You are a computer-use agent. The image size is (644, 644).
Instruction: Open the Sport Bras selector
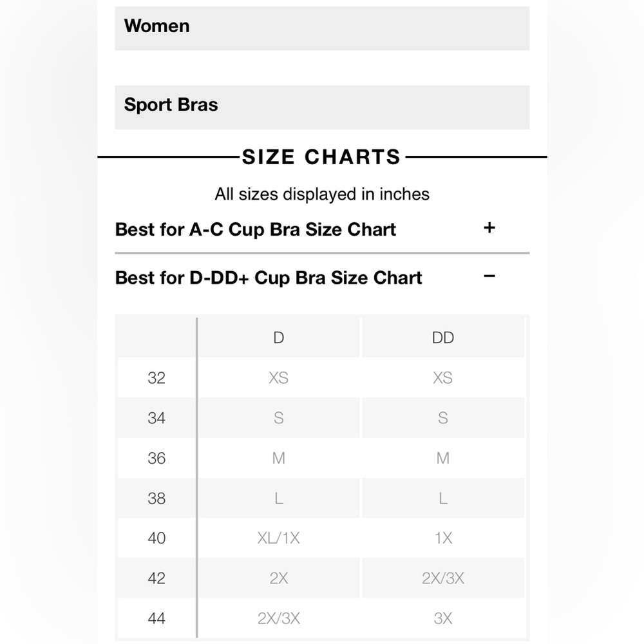pyautogui.click(x=322, y=107)
